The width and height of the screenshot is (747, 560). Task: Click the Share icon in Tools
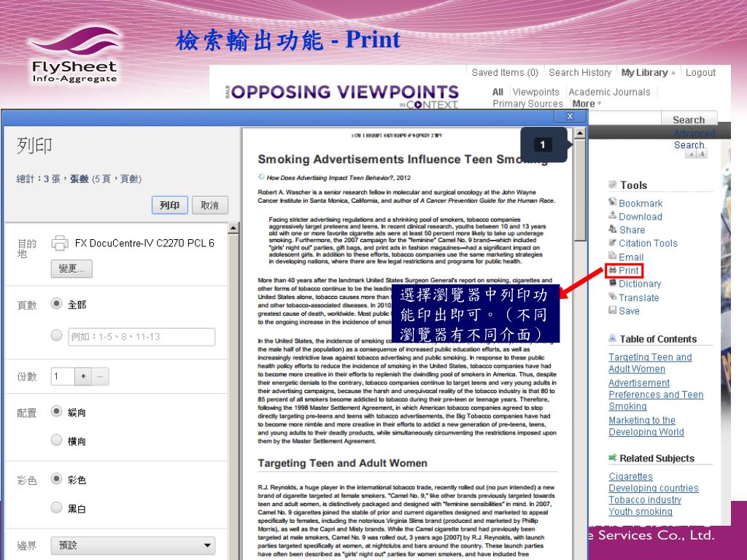613,229
